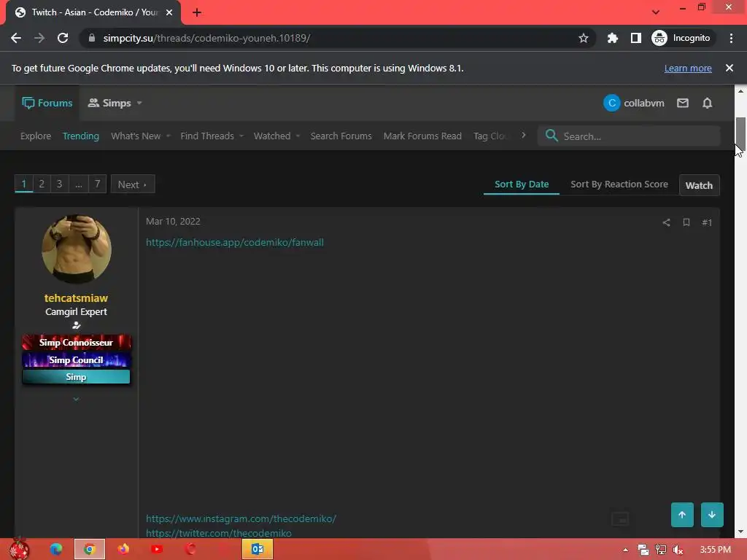Viewport: 747px width, 560px height.
Task: Reveal more sub-navigation with the right chevron
Action: 523,136
